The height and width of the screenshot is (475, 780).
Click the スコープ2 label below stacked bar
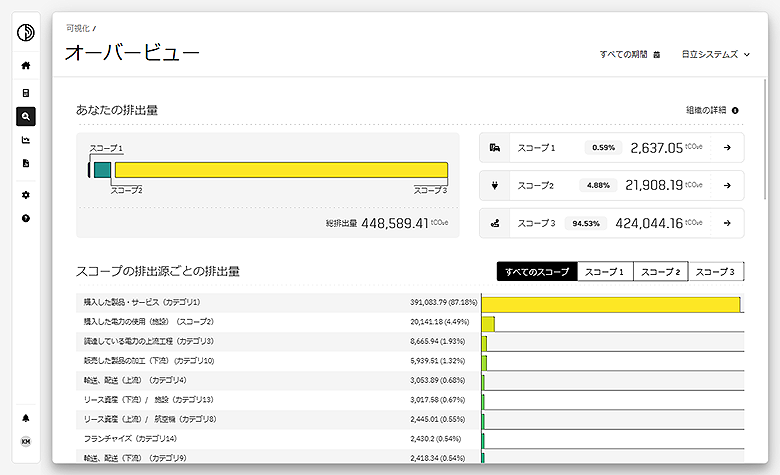(x=126, y=190)
